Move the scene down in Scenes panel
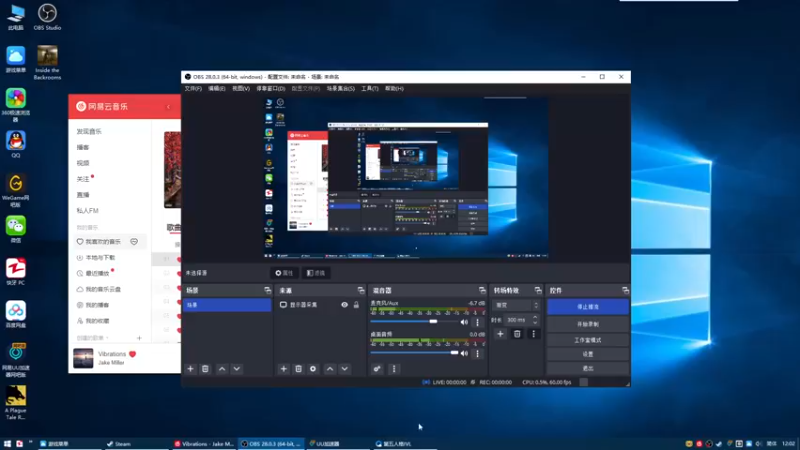800x450 pixels. click(237, 369)
